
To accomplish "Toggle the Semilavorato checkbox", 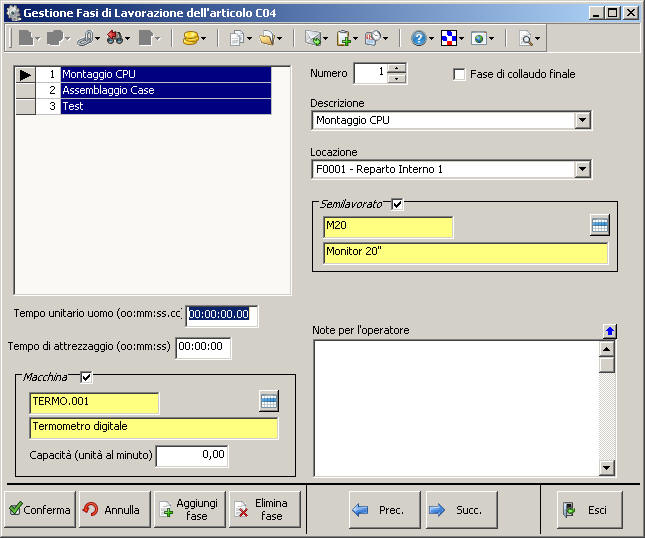I will coord(397,204).
